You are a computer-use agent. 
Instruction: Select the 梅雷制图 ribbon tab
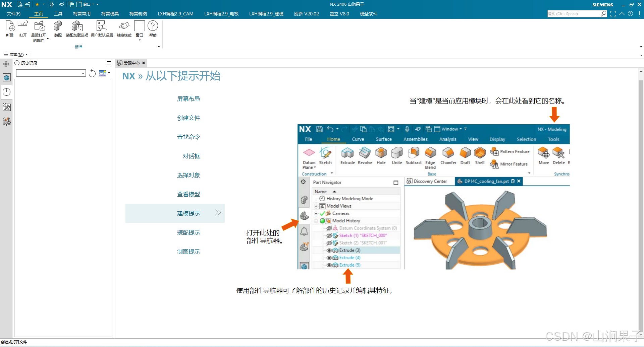[x=138, y=14]
